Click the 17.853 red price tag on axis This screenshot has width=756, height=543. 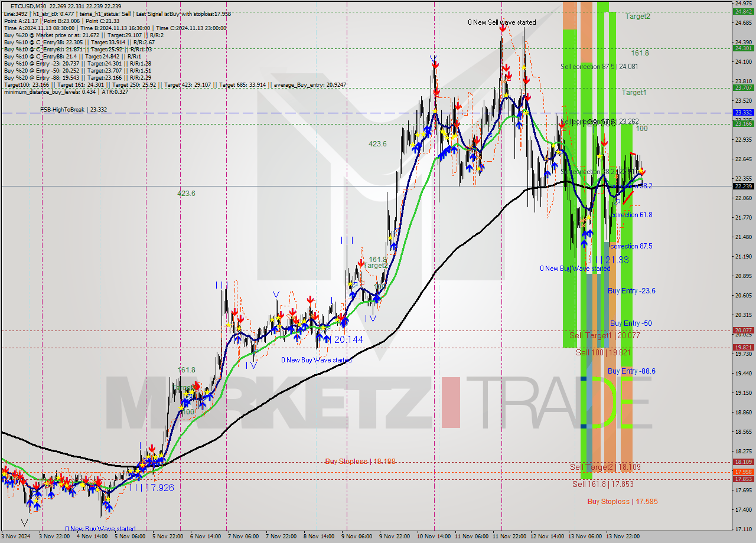[743, 479]
